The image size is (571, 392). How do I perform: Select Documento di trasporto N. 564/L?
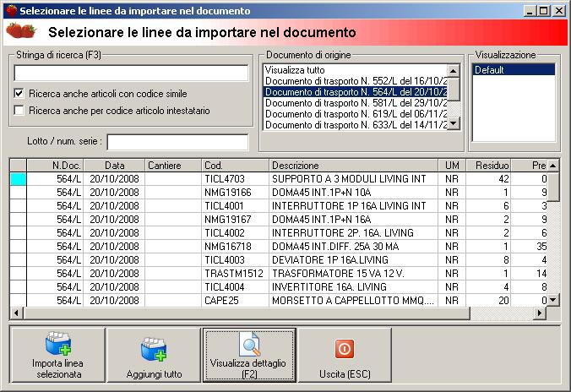point(356,92)
